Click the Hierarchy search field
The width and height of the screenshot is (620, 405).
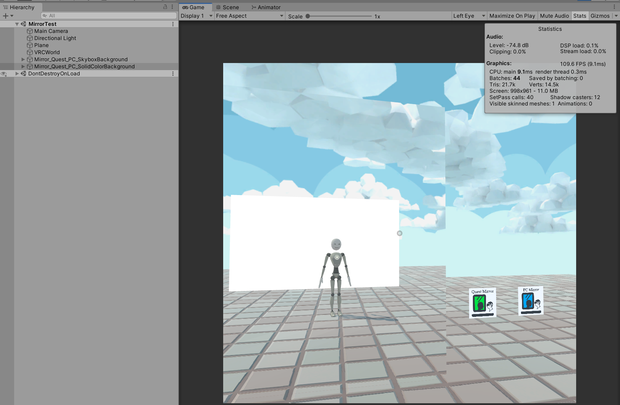(109, 16)
